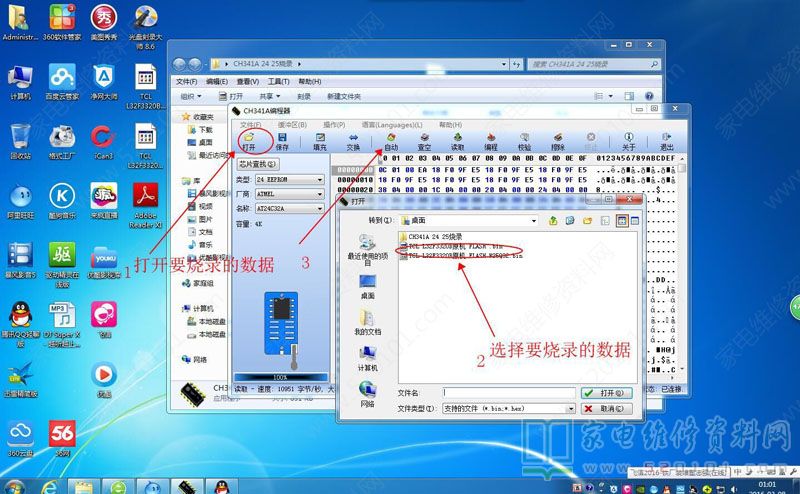The width and height of the screenshot is (800, 494).
Task: Click Windows Start button on taskbar
Action: click(x=14, y=488)
